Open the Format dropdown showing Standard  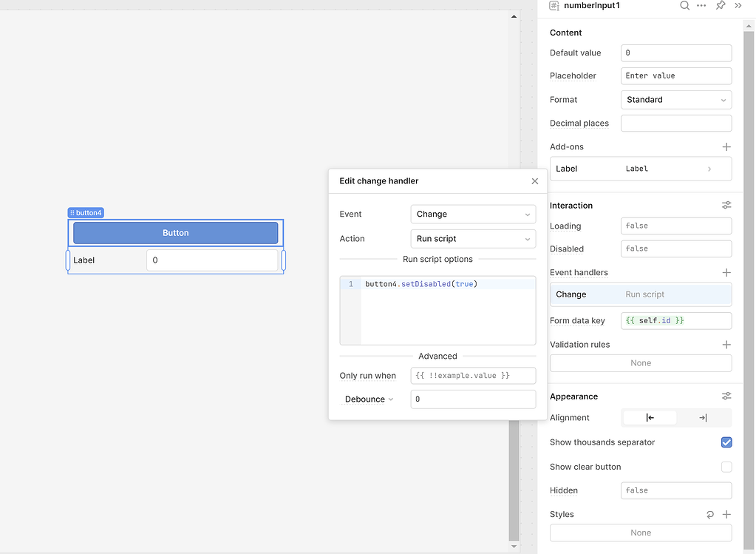[675, 99]
